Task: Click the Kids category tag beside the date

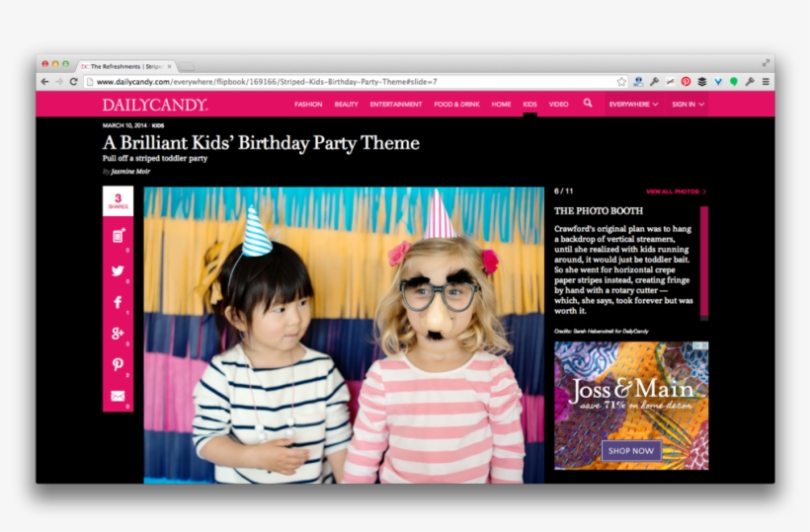Action: [158, 125]
